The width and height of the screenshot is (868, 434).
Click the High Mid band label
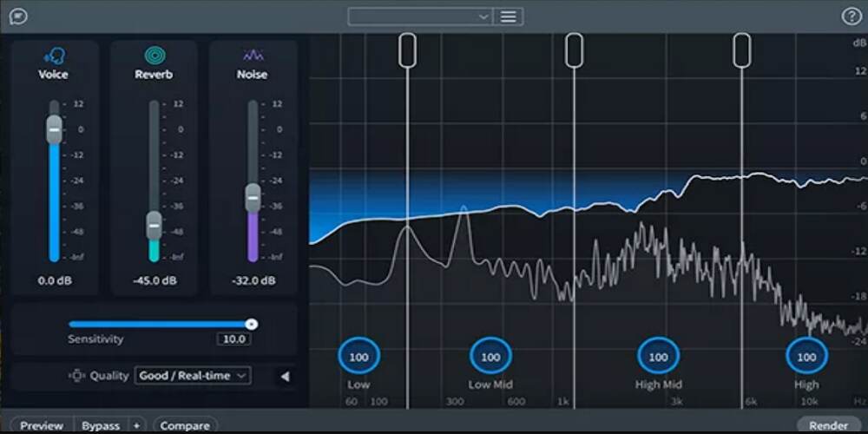(x=658, y=385)
